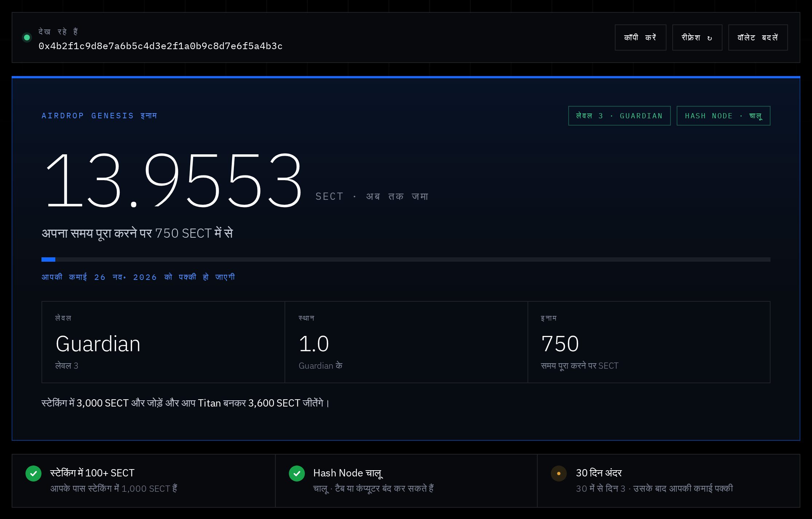This screenshot has width=812, height=519.
Task: Open the Guardian लेवल stat card
Action: [163, 342]
